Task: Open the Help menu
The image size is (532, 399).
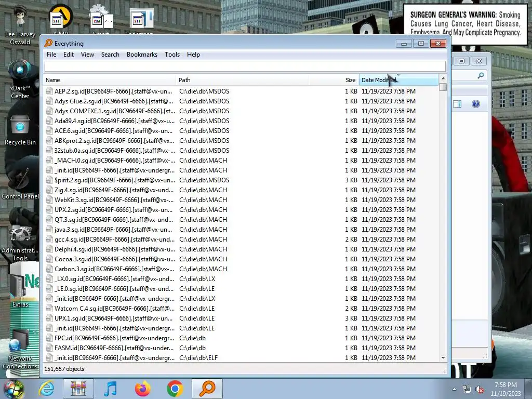Action: (x=193, y=54)
